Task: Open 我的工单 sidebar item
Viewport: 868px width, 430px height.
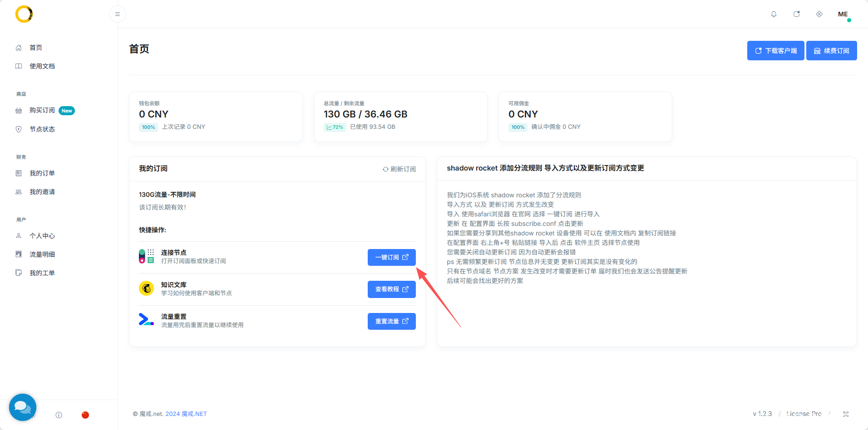Action: [x=42, y=273]
